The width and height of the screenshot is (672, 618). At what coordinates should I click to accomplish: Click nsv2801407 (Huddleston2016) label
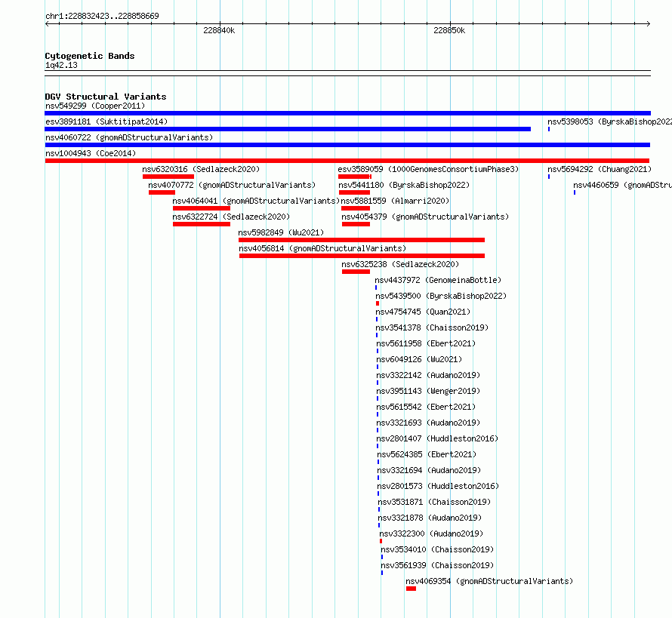(437, 438)
